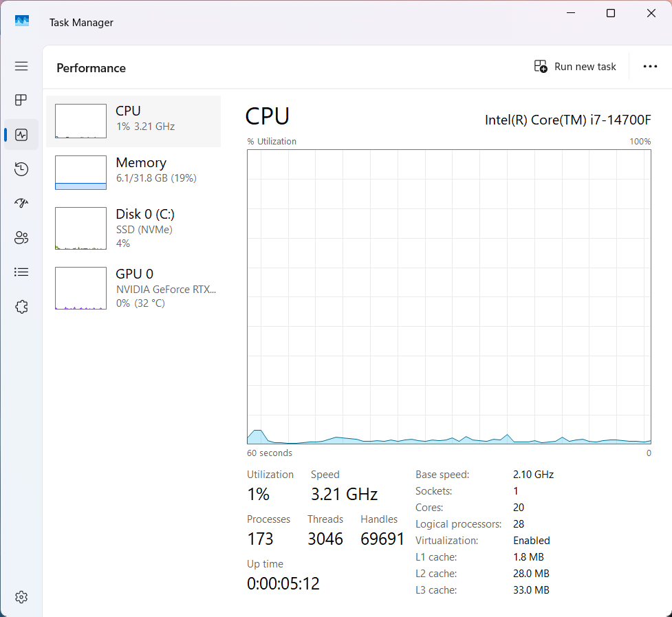This screenshot has height=617, width=672.
Task: Click the Intel(R) Core(TM) i7-14700F label
Action: pos(567,120)
